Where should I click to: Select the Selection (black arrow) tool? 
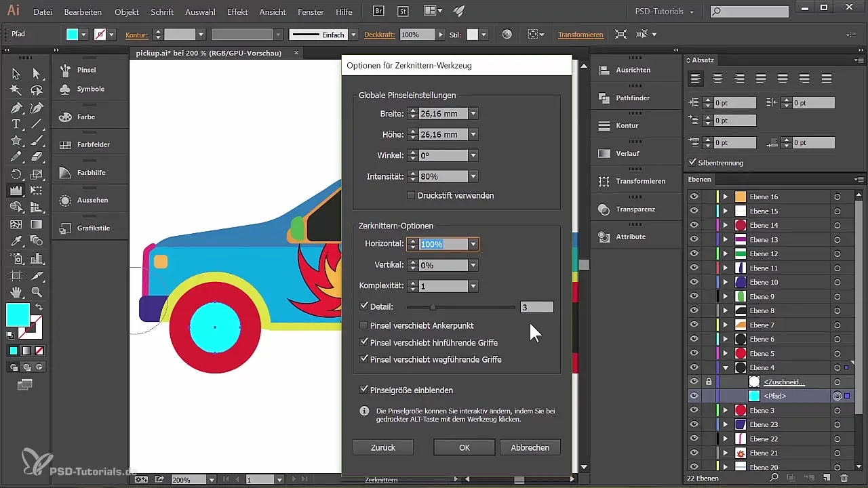tap(16, 74)
